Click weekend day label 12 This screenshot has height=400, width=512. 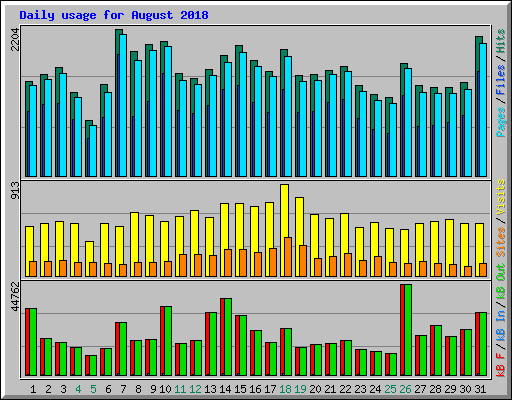(195, 389)
